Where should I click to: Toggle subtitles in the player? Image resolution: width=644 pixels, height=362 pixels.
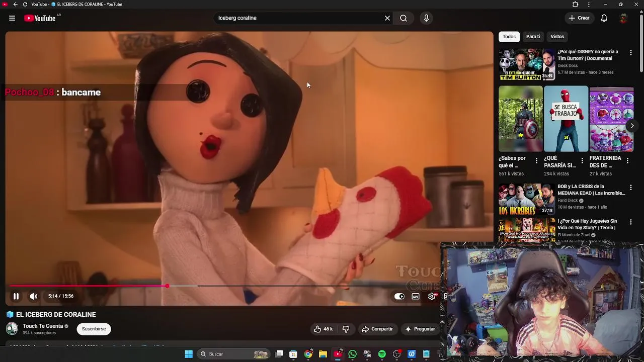click(x=416, y=296)
